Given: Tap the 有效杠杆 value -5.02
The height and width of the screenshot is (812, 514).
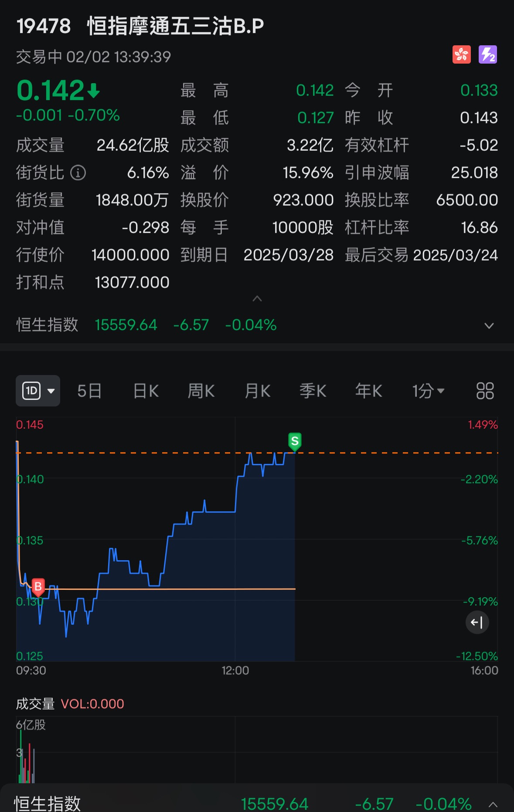Looking at the screenshot, I should [479, 145].
